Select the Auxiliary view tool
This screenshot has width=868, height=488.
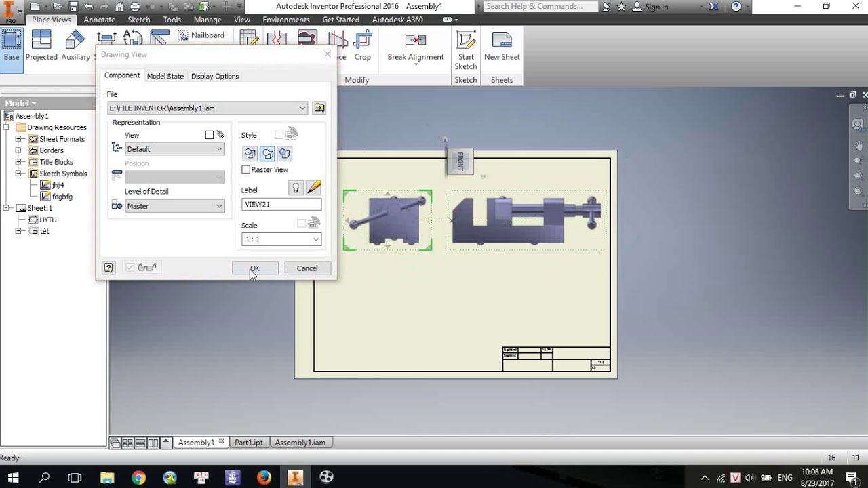click(76, 45)
